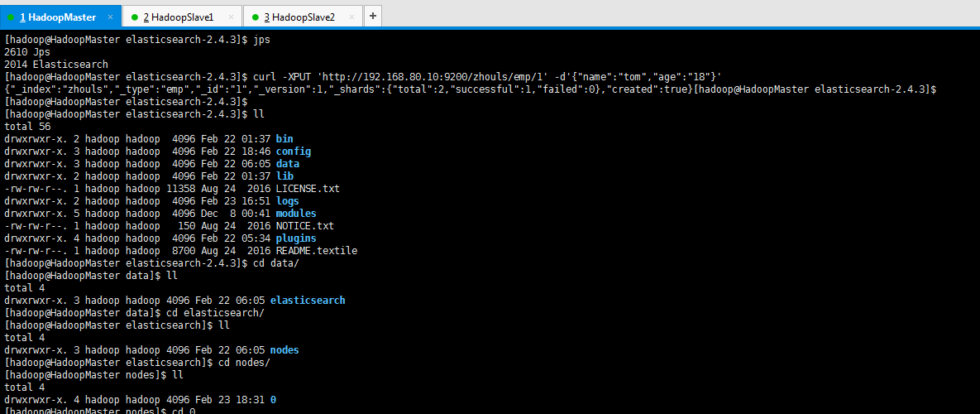Click the 'Feb 23 16:51' timestamp of logs

click(x=235, y=200)
